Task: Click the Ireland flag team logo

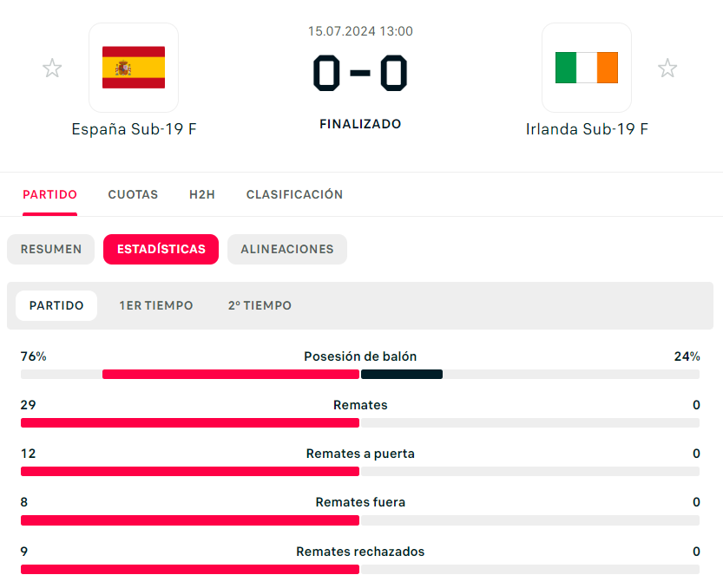Action: [x=587, y=68]
